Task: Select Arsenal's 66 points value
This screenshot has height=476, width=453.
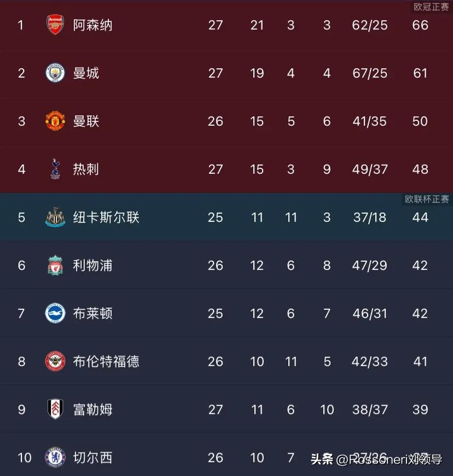Action: [420, 25]
